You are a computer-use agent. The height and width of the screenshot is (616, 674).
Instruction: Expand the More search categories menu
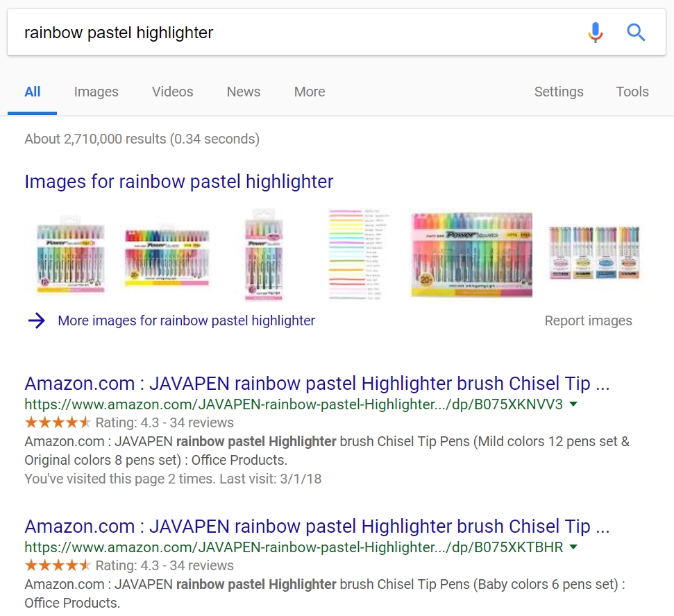click(309, 92)
